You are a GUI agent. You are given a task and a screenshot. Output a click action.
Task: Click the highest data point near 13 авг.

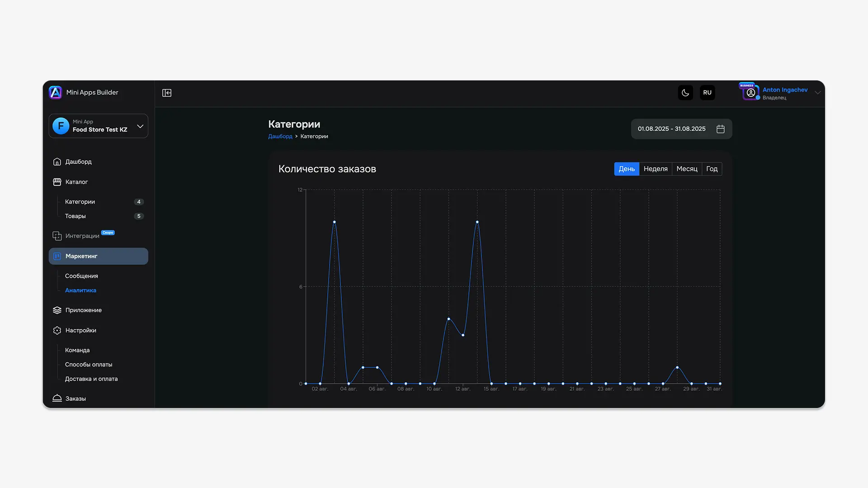(477, 222)
